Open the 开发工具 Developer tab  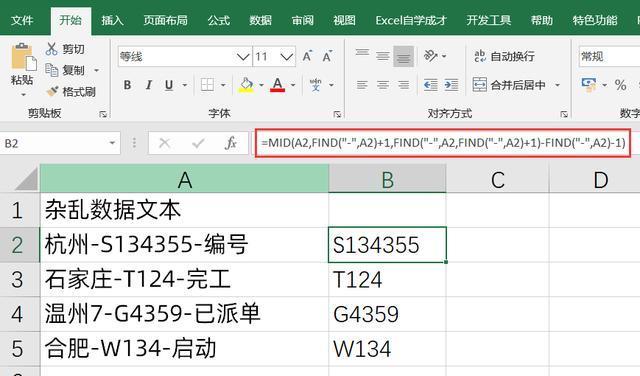(x=489, y=20)
